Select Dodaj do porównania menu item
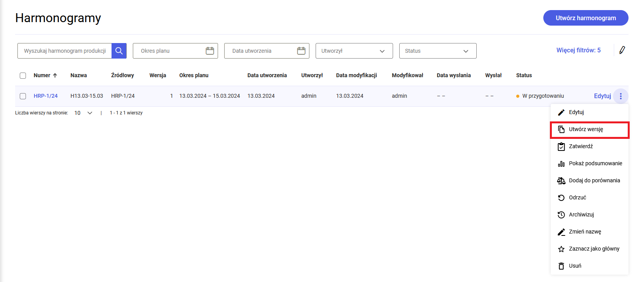Screen dimensions: 644x282 click(x=589, y=181)
